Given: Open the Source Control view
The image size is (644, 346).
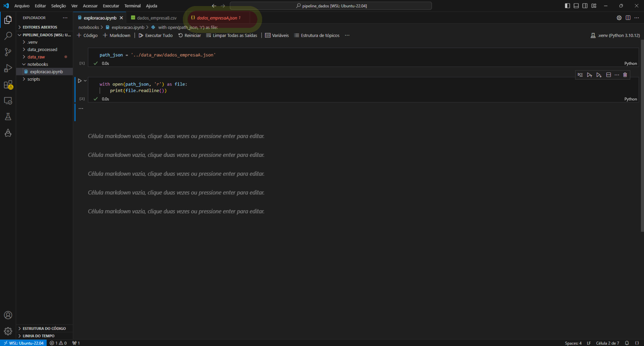Looking at the screenshot, I should [8, 52].
